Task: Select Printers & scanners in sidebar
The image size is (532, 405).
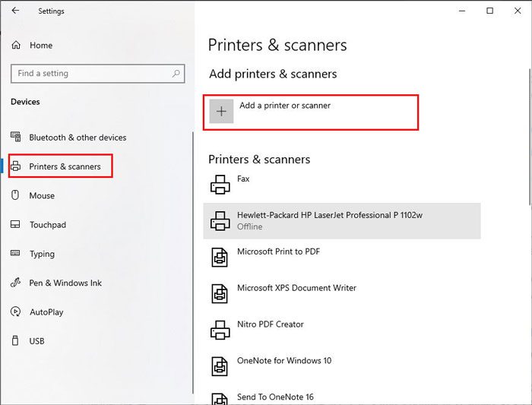Action: click(60, 166)
